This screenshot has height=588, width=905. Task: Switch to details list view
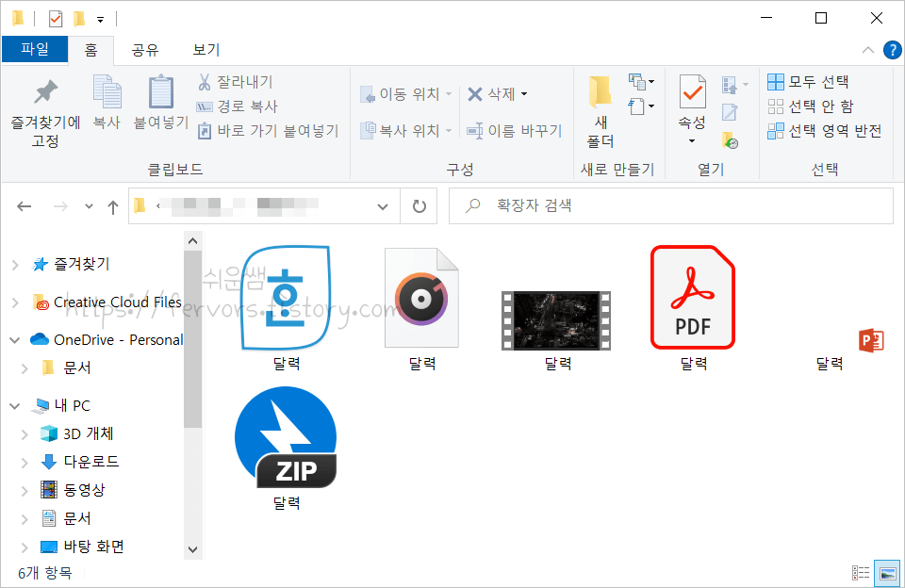click(x=861, y=573)
